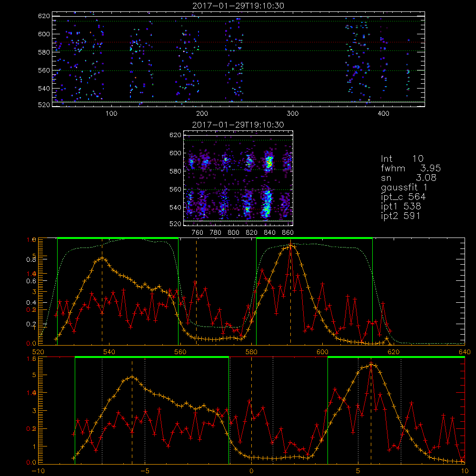The height and width of the screenshot is (476, 476).
Task: Click the orange x-axis label 640 of the profile plot
Action: click(x=465, y=352)
